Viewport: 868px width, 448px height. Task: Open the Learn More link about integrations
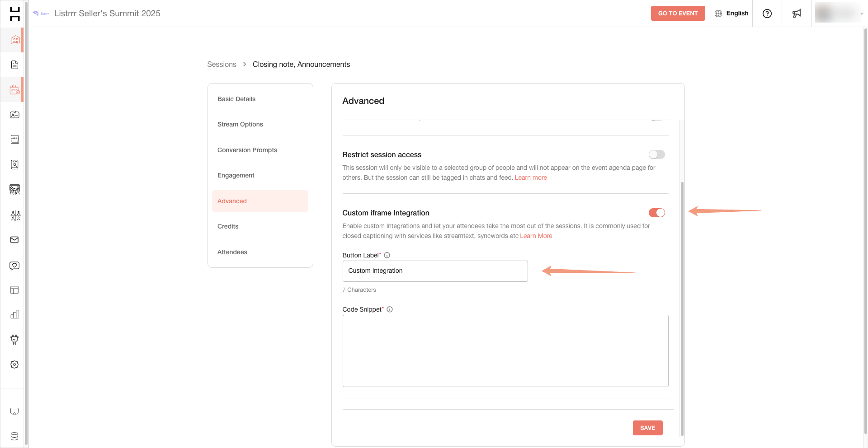(x=536, y=236)
